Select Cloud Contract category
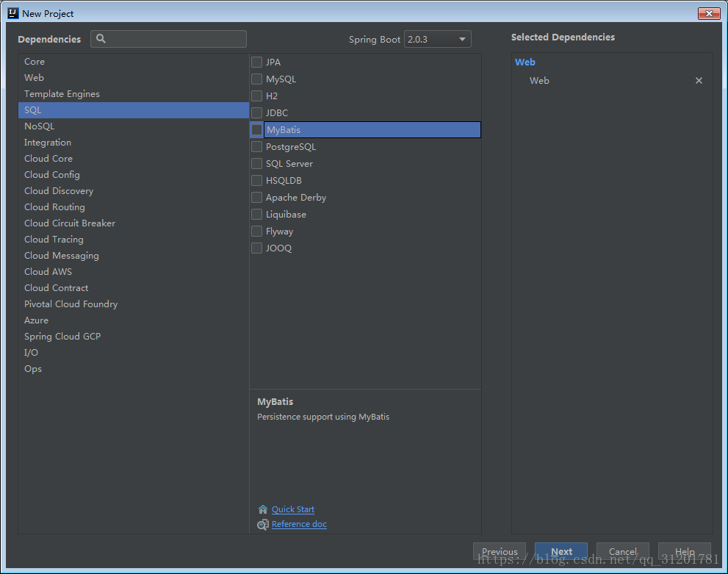 pos(133,288)
